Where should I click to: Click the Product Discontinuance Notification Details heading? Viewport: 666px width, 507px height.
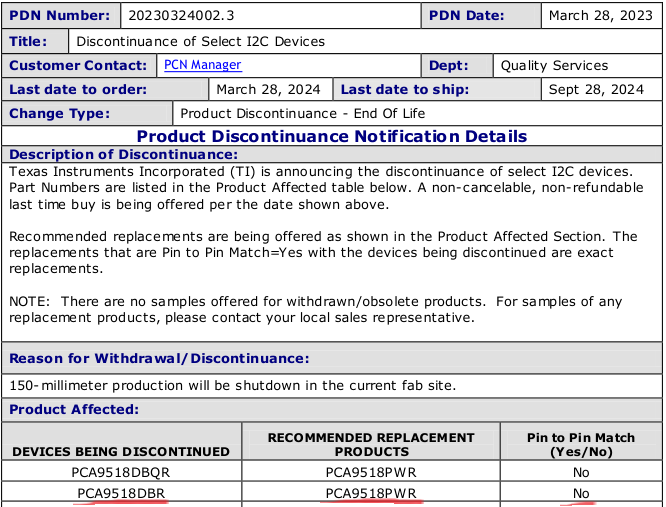(x=331, y=136)
